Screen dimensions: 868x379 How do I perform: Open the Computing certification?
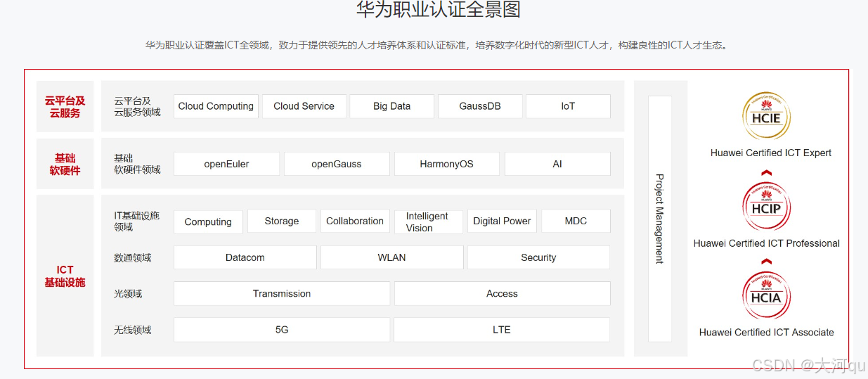208,221
